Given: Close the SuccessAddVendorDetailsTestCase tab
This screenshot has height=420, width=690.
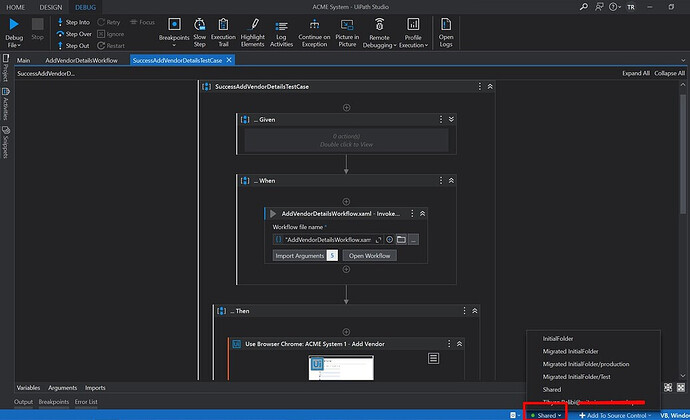Looking at the screenshot, I should point(229,60).
